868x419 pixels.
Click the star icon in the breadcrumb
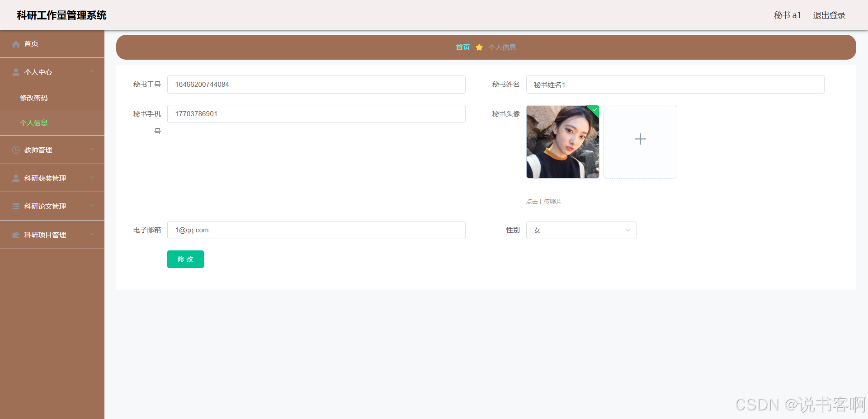479,47
